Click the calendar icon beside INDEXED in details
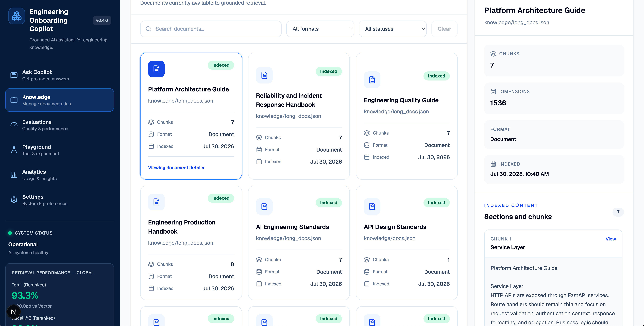 pos(493,164)
